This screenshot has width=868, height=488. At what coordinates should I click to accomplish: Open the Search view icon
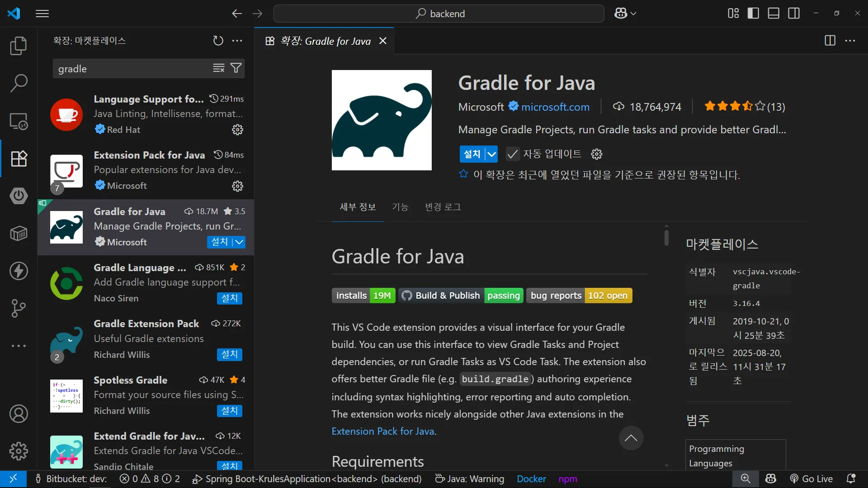(x=19, y=83)
